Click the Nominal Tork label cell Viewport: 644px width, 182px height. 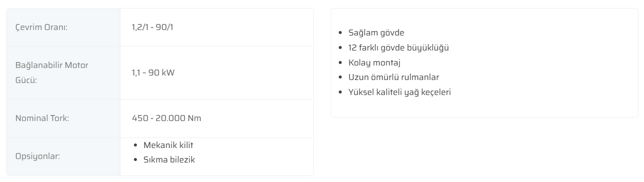pos(63,118)
